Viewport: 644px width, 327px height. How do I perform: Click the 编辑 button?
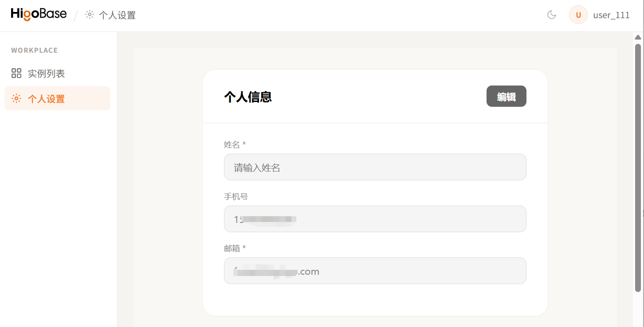click(506, 96)
